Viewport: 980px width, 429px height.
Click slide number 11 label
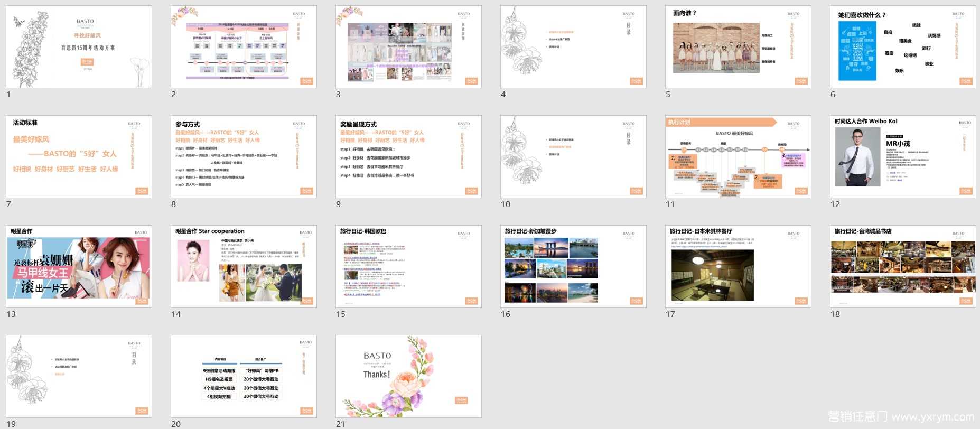(x=670, y=204)
